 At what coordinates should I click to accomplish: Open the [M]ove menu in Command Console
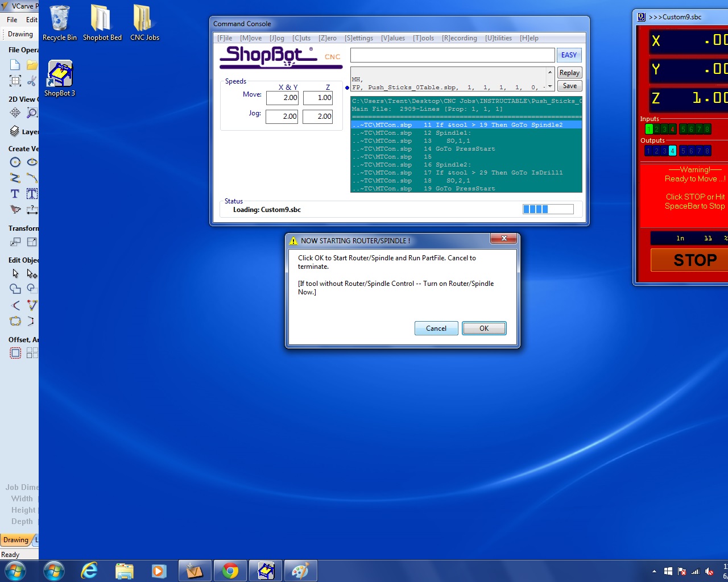251,38
